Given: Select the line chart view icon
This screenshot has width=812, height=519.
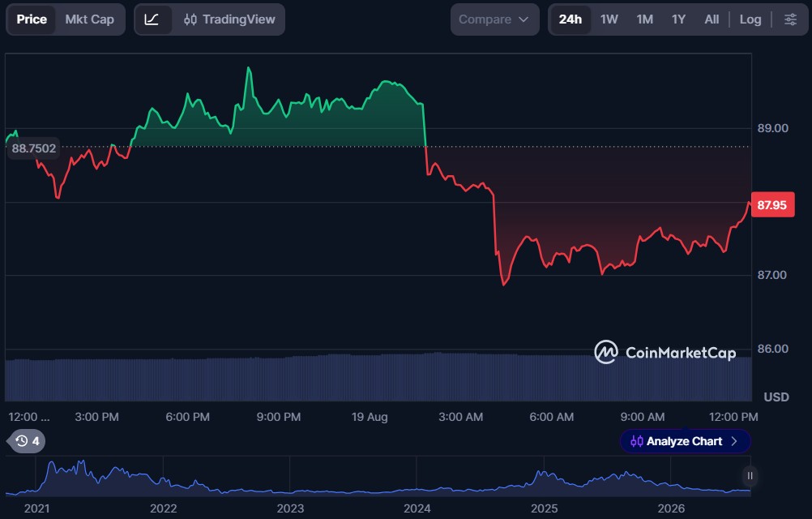Looking at the screenshot, I should coord(152,19).
